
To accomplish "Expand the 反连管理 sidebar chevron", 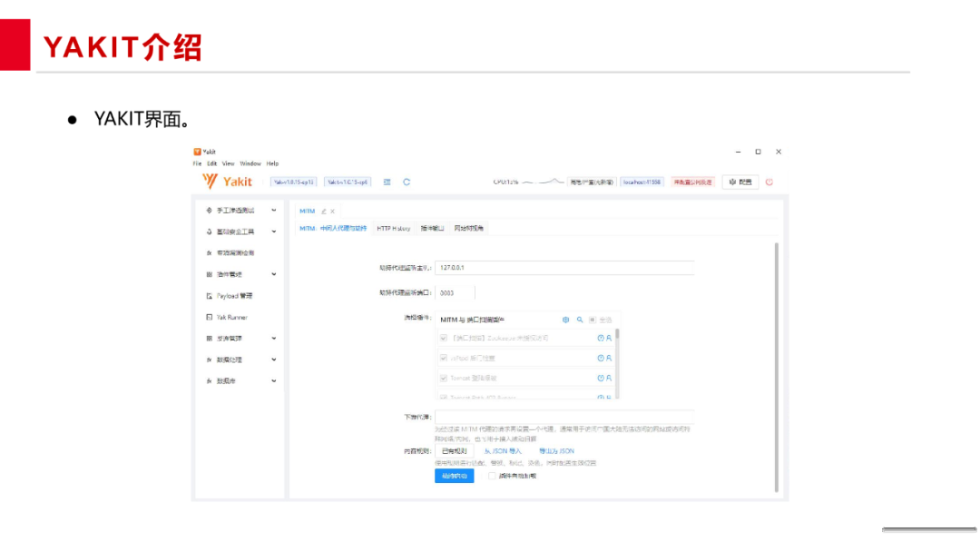I will [274, 339].
